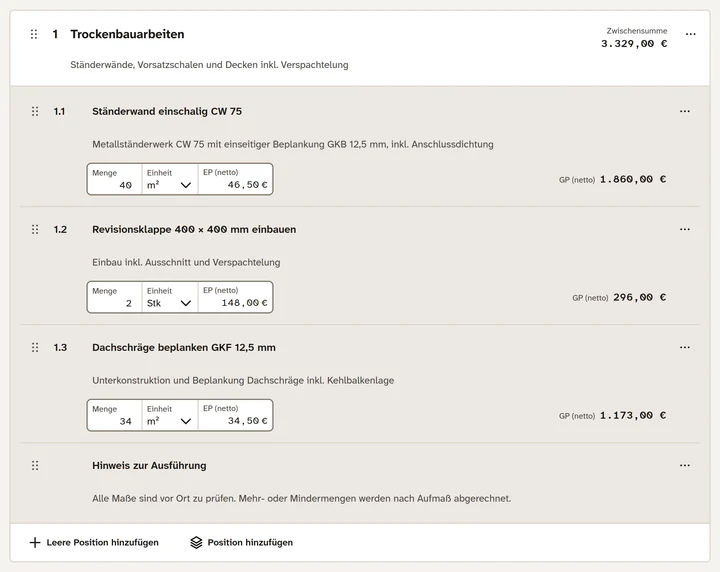Screen dimensions: 720x572
Task: Click drag handle of position 1.3
Action: click(x=35, y=347)
